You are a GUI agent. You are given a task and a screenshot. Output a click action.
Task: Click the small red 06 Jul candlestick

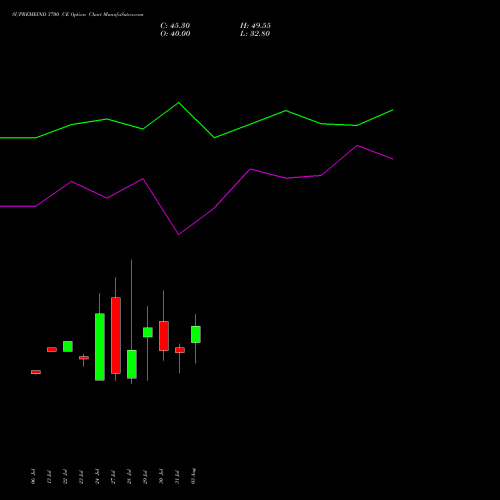tap(36, 372)
